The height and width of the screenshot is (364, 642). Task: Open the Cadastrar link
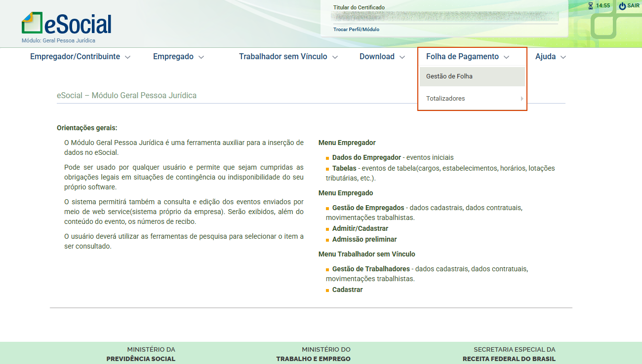(348, 290)
